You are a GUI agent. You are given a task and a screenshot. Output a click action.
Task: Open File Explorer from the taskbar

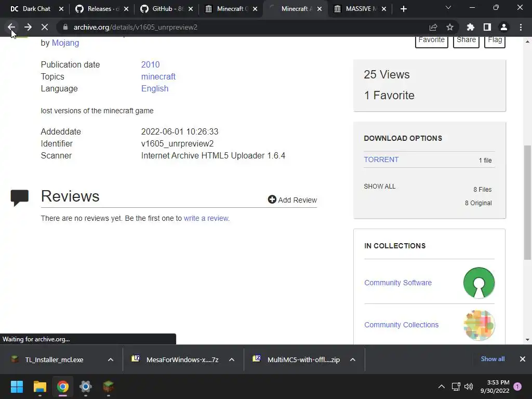39,387
